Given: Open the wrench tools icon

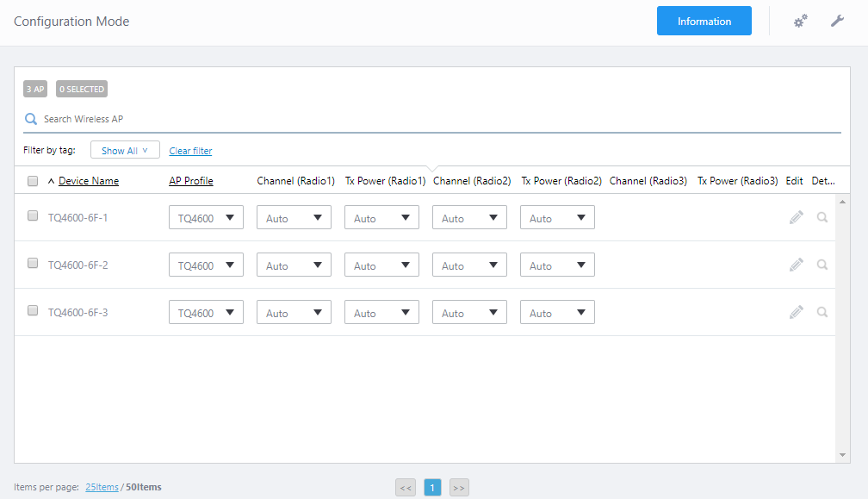Looking at the screenshot, I should [837, 21].
